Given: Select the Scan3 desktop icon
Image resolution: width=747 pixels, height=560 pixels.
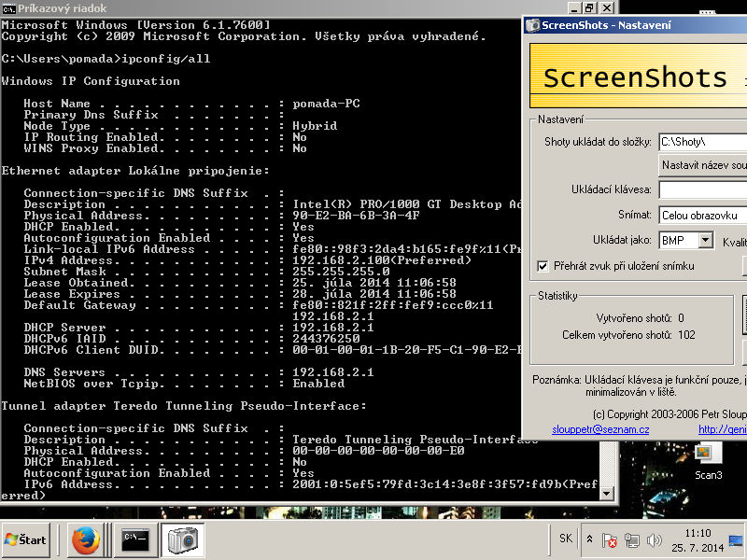Looking at the screenshot, I should click(x=708, y=461).
